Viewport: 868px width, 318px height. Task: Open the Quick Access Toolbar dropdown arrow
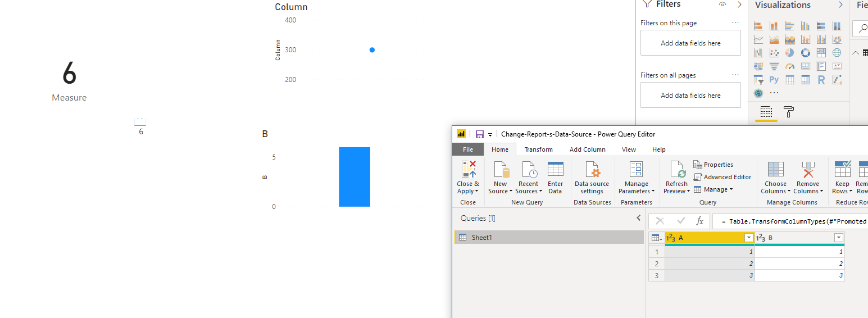[490, 135]
